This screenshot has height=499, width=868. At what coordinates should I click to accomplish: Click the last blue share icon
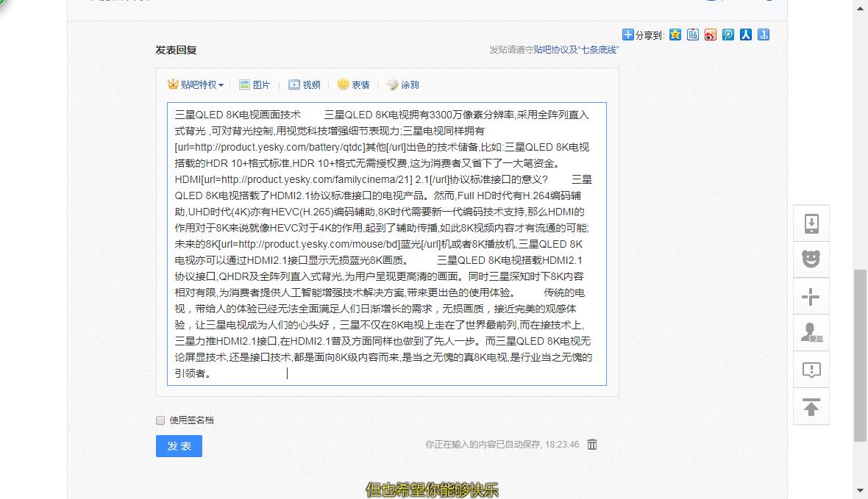point(764,35)
